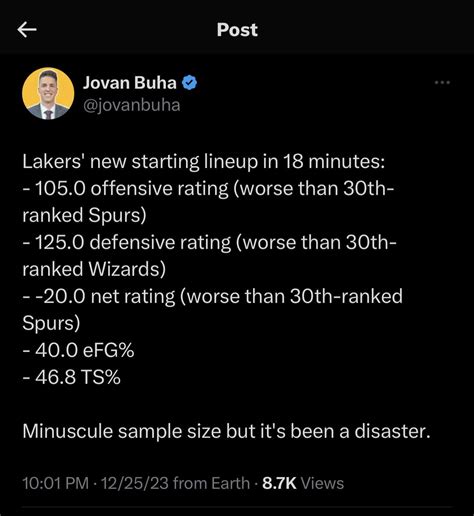The width and height of the screenshot is (474, 516).
Task: Open the 8.7K Views count
Action: click(303, 483)
